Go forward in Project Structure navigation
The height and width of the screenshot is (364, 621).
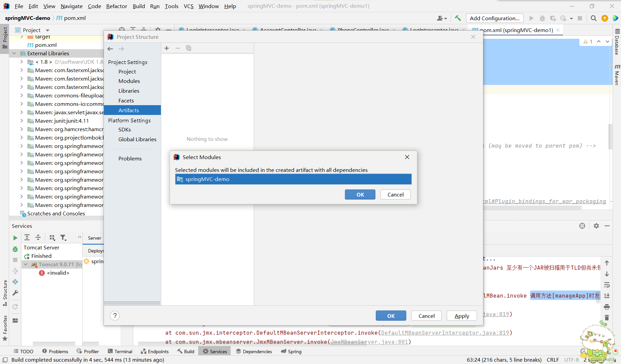click(121, 49)
